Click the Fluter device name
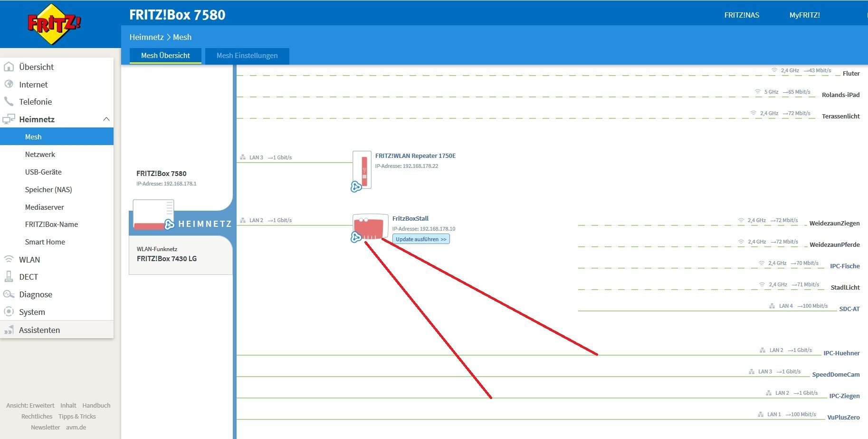The width and height of the screenshot is (868, 439). pyautogui.click(x=851, y=73)
